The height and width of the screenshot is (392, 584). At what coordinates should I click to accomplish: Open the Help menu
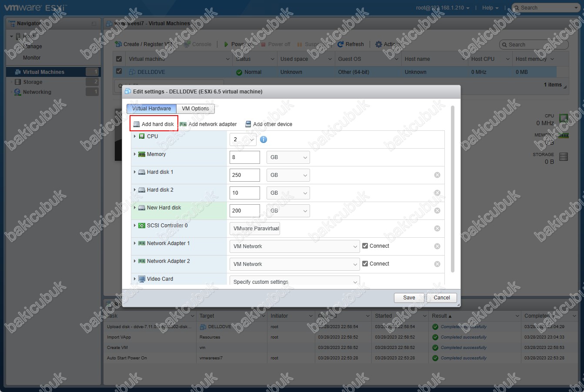pyautogui.click(x=490, y=8)
